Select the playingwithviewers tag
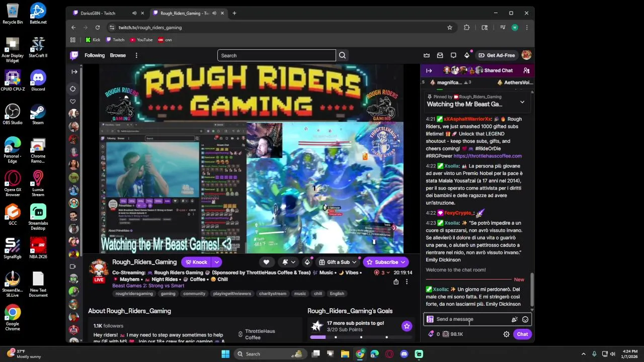644x362 pixels. [232, 294]
